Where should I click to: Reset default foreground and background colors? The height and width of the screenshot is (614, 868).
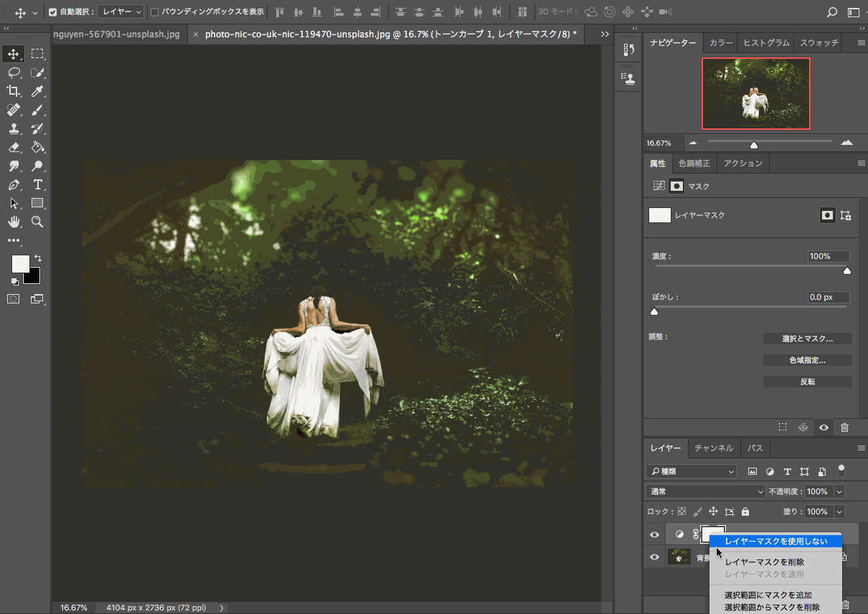14,281
